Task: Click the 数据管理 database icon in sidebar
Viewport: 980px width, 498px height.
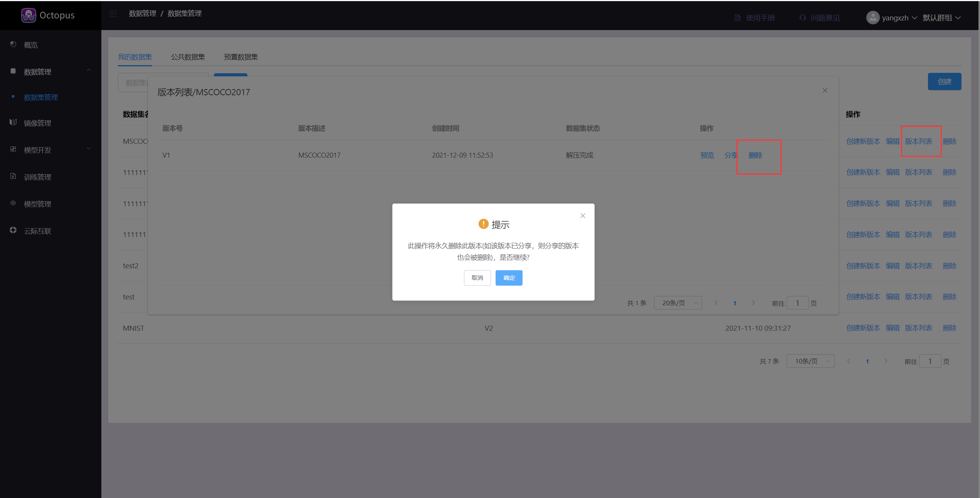Action: (13, 71)
